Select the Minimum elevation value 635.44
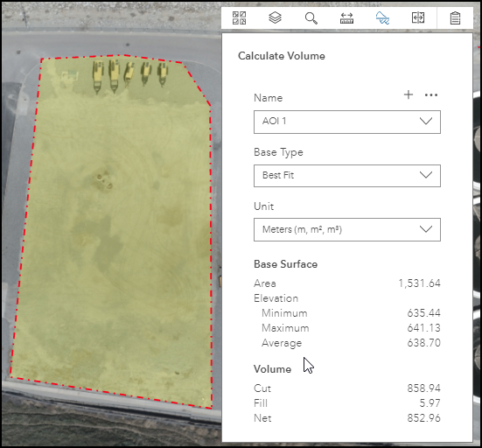The height and width of the screenshot is (448, 482). tap(423, 313)
